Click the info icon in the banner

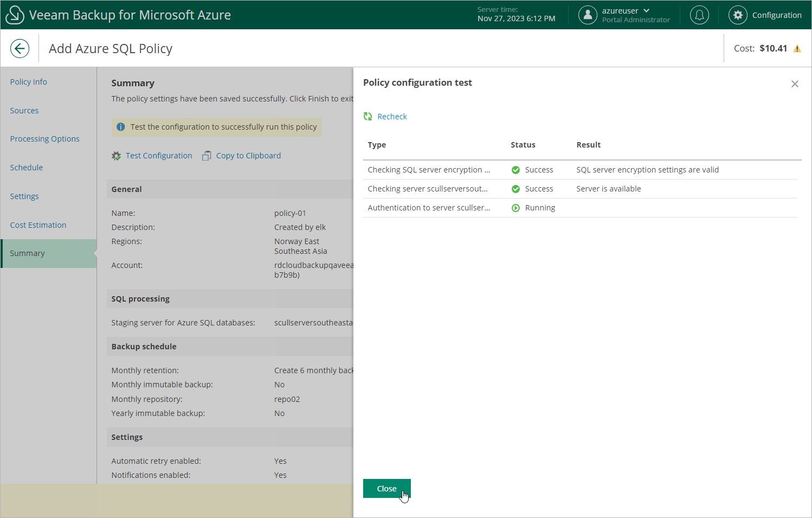pyautogui.click(x=121, y=127)
